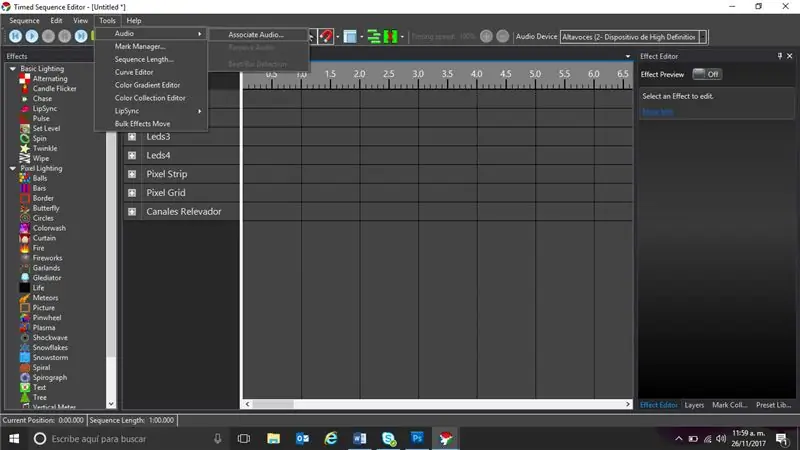This screenshot has height=450, width=800.
Task: Select the Fire effect
Action: click(x=38, y=248)
